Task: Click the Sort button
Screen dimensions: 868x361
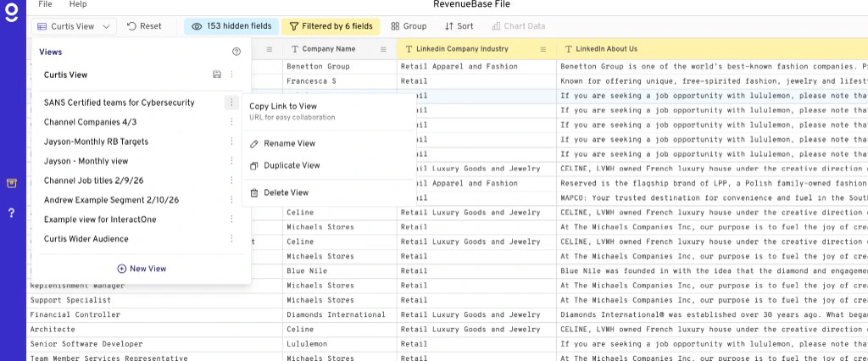Action: 459,26
